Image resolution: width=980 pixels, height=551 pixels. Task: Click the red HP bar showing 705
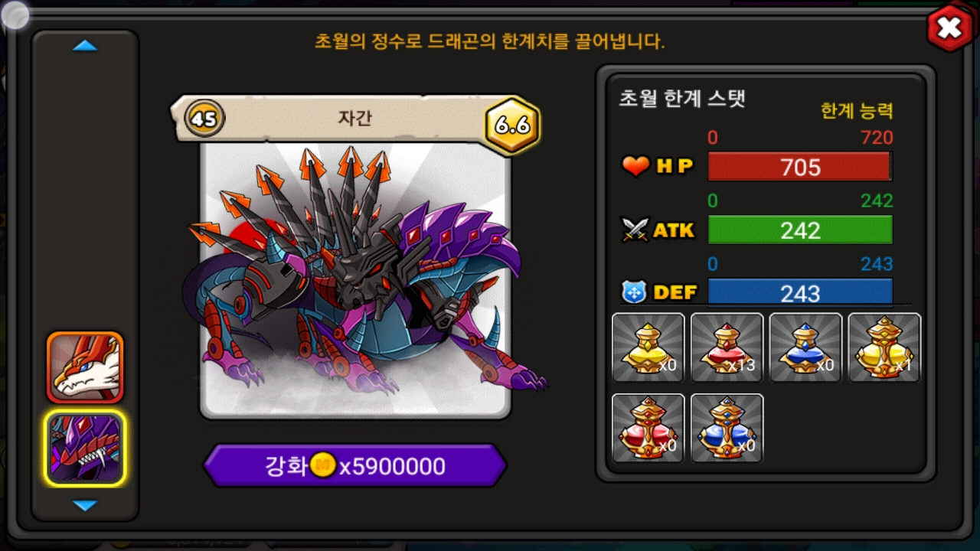click(800, 167)
